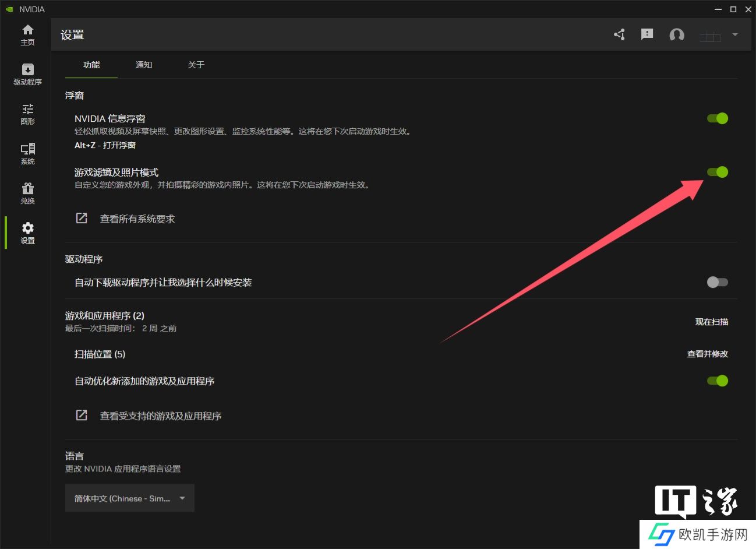Viewport: 756px width, 549px height.
Task: Open the Home (主页) sidebar icon
Action: pos(27,34)
